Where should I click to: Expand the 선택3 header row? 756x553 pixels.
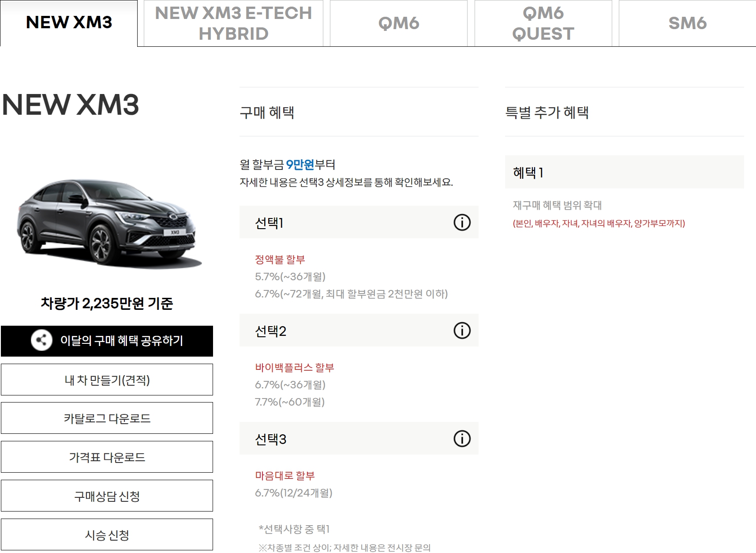coord(359,438)
